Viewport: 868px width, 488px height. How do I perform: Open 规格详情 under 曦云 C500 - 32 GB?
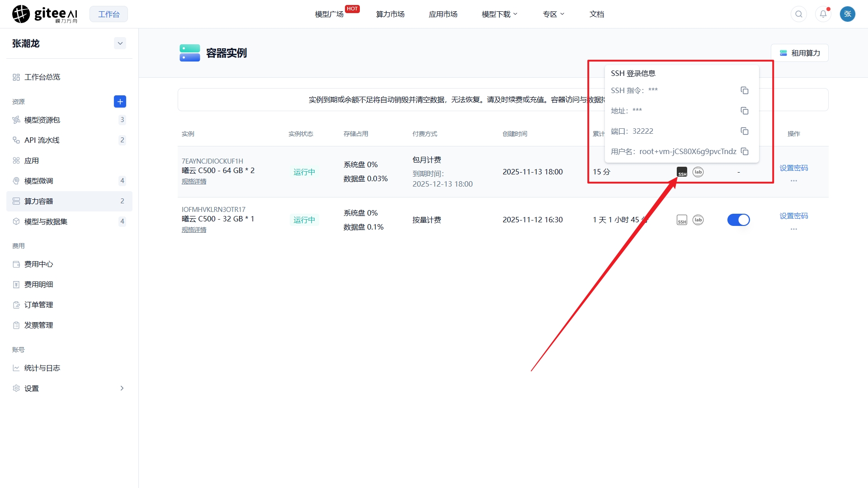coord(194,230)
